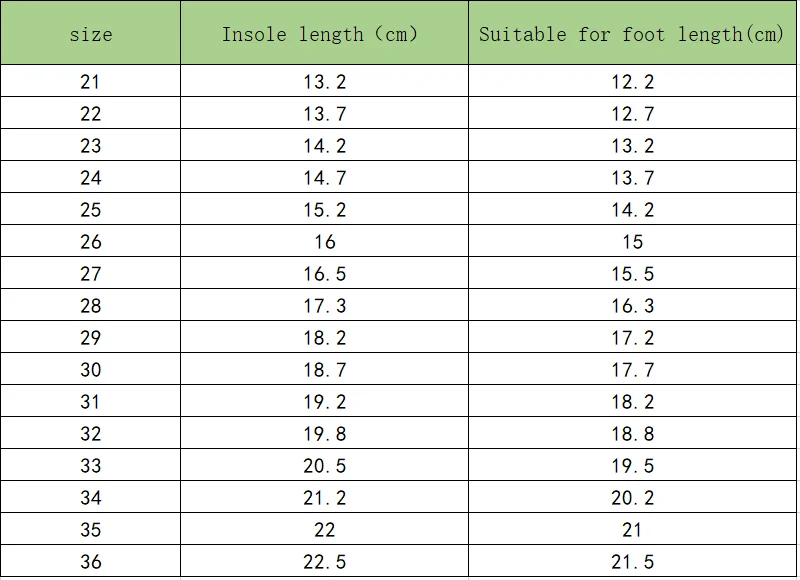Select insole length 15.2 in size 25 row
This screenshot has width=800, height=580.
tap(324, 210)
